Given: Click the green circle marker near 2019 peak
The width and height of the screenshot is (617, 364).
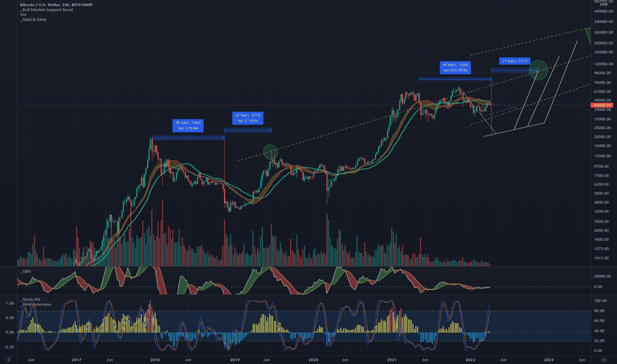Looking at the screenshot, I should click(270, 152).
